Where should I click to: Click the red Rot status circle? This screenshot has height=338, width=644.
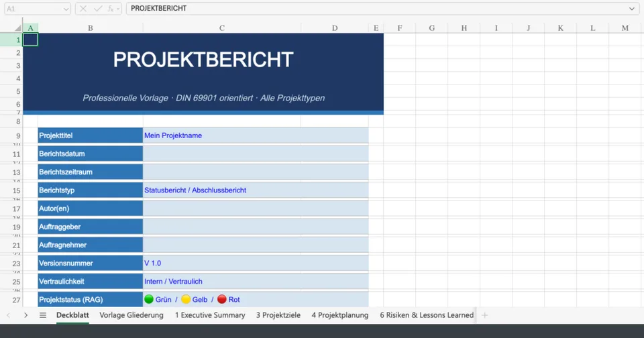[x=222, y=299]
